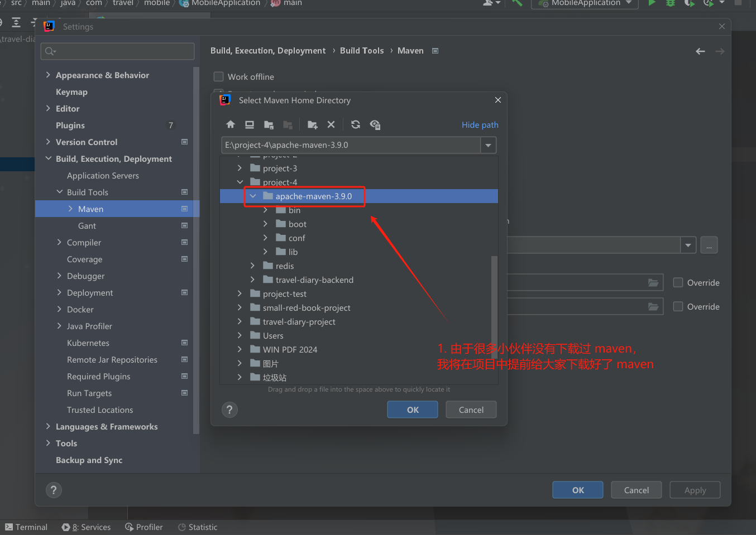Click Build Tools in the Settings breadcrumb

362,51
